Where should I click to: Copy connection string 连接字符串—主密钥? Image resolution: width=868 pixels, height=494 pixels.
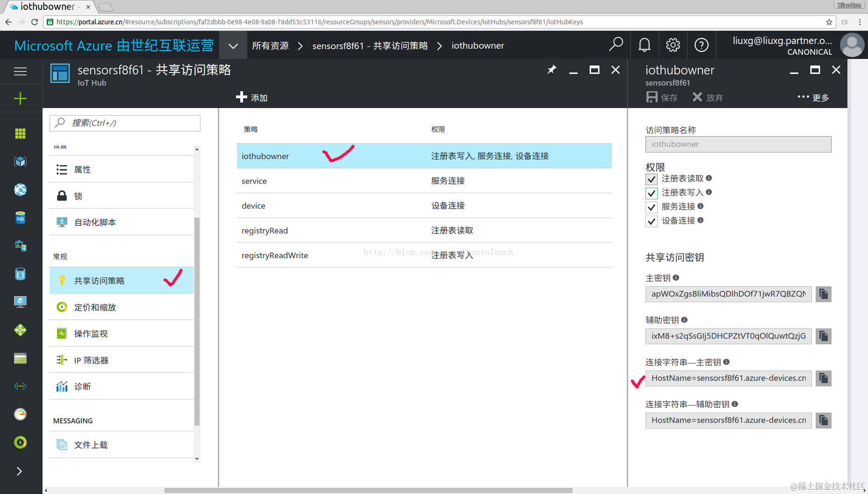pyautogui.click(x=824, y=378)
